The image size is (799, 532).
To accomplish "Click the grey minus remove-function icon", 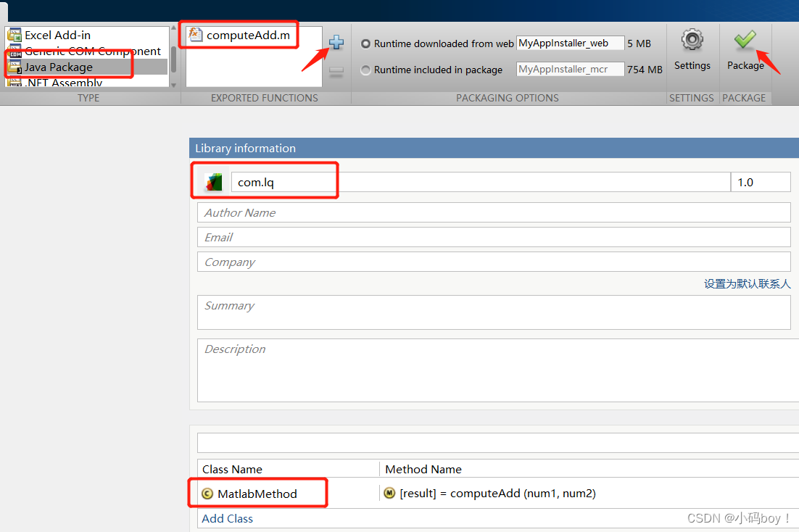I will 336,71.
